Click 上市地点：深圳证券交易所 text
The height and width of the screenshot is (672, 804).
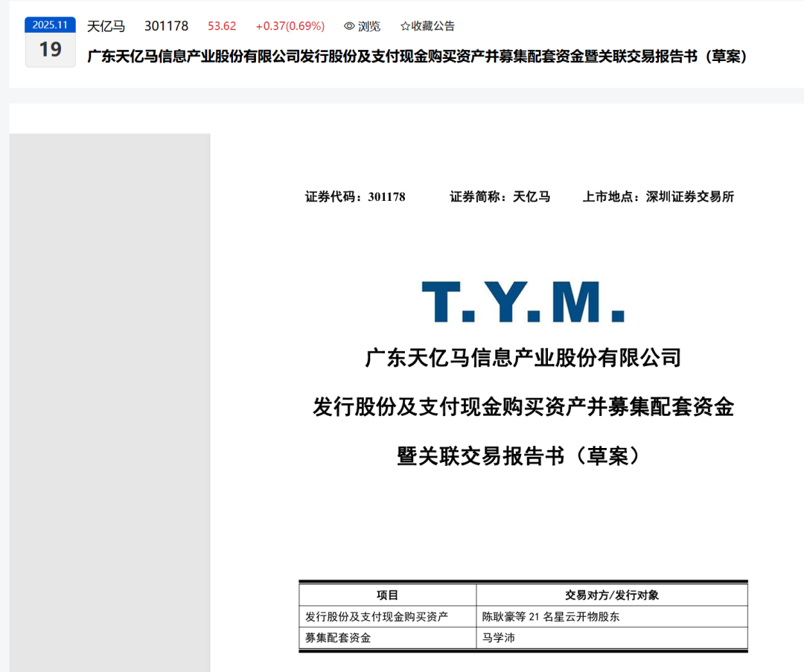coord(658,196)
